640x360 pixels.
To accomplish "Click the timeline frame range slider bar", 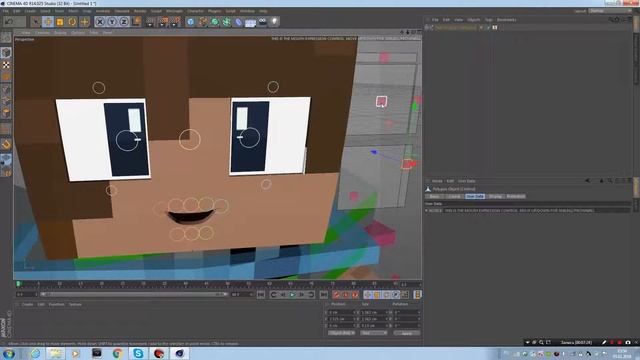I will tap(134, 294).
